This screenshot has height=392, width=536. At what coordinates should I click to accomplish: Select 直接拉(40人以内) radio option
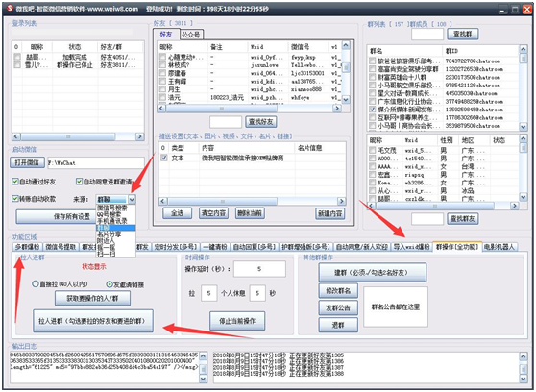[x=35, y=283]
